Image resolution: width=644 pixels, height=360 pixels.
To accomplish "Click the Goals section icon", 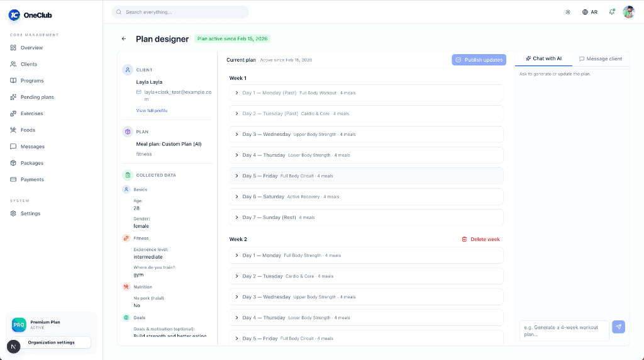I will tap(126, 318).
